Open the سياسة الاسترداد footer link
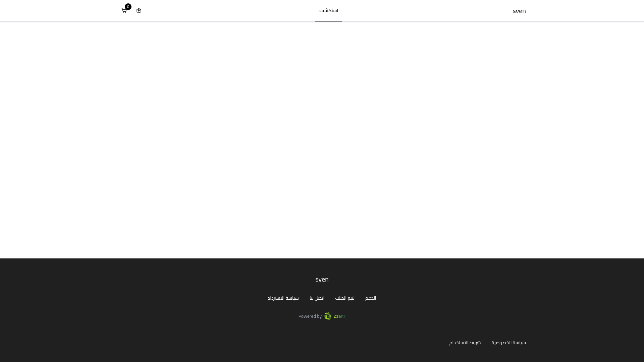Viewport: 644px width, 362px height. coord(283,298)
